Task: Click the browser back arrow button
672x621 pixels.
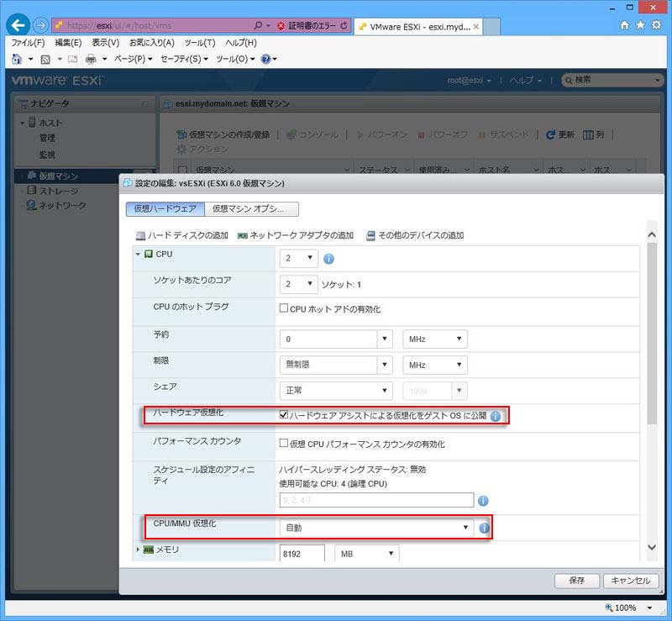Action: (18, 25)
